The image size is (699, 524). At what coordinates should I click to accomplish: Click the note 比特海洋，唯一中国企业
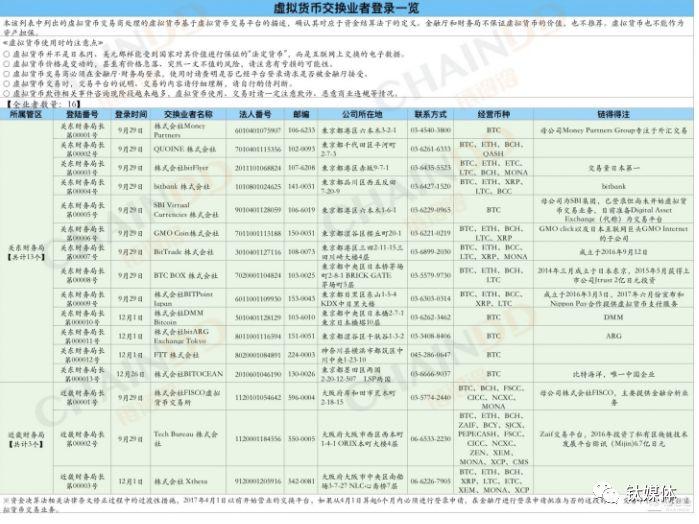(613, 374)
